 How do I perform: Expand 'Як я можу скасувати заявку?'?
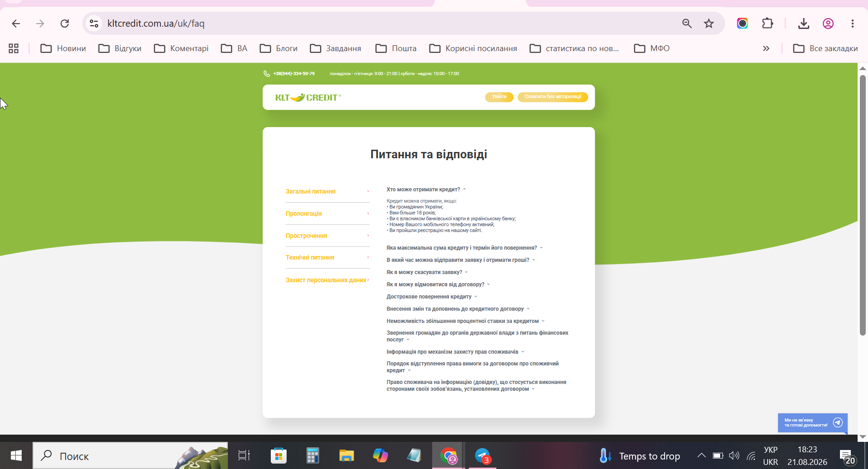coord(427,272)
